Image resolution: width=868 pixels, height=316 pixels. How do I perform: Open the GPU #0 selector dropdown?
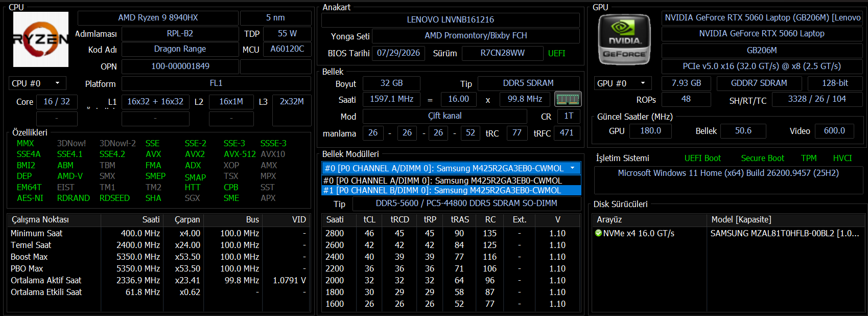[623, 83]
